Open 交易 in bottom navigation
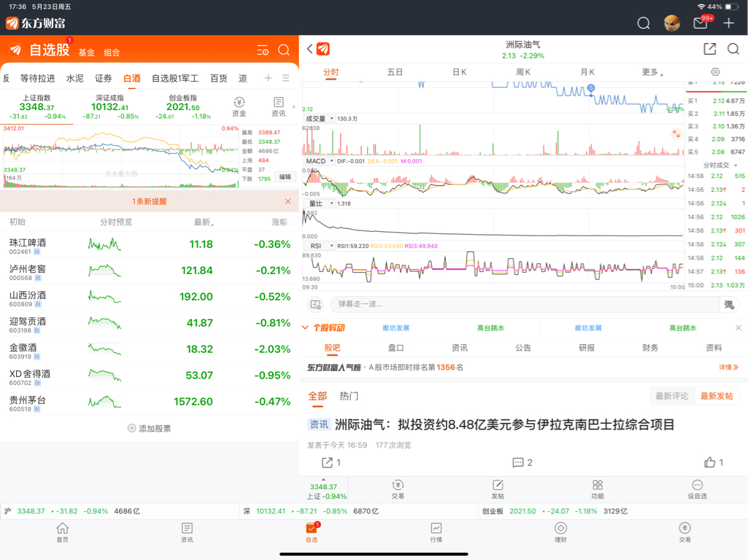Viewport: 748px width, 560px height. [685, 532]
